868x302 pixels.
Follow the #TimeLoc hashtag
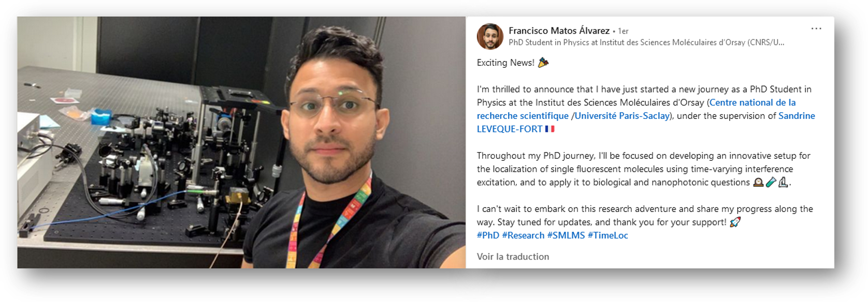(x=608, y=235)
